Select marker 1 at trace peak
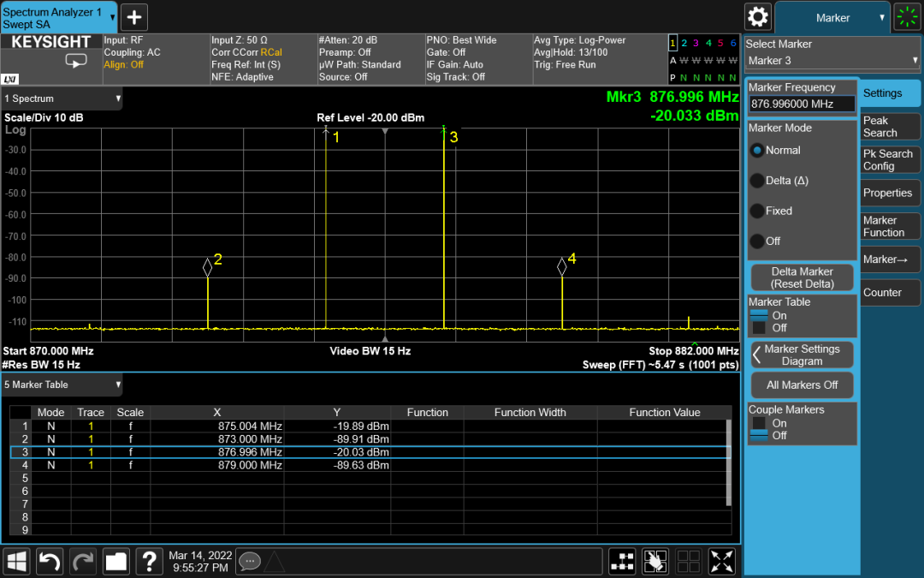The height and width of the screenshot is (578, 924). [x=326, y=132]
